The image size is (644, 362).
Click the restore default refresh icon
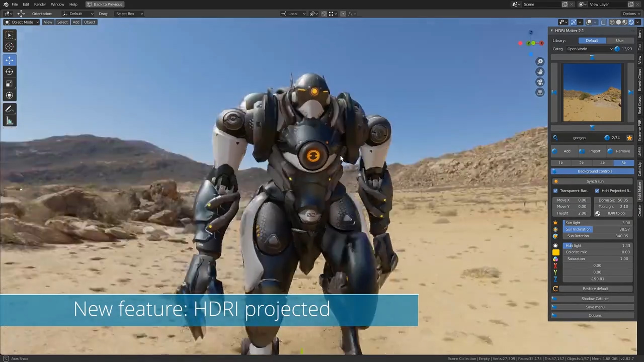tap(555, 289)
